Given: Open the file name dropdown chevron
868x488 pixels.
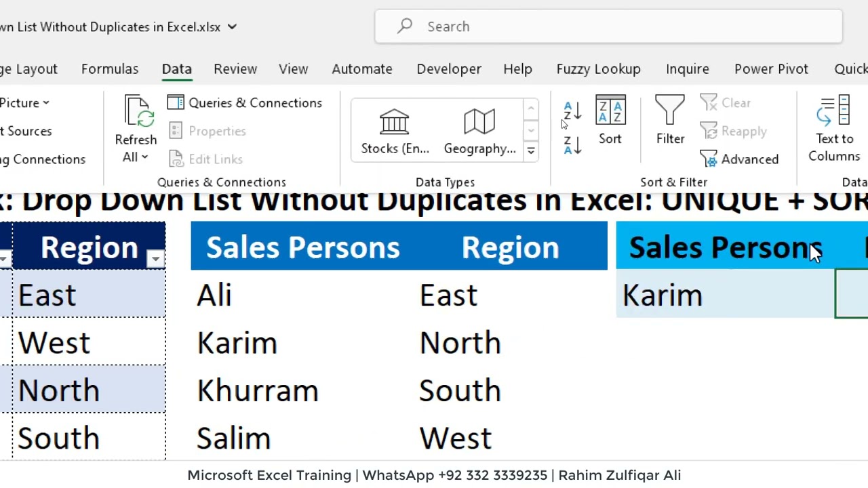Looking at the screenshot, I should [x=232, y=27].
